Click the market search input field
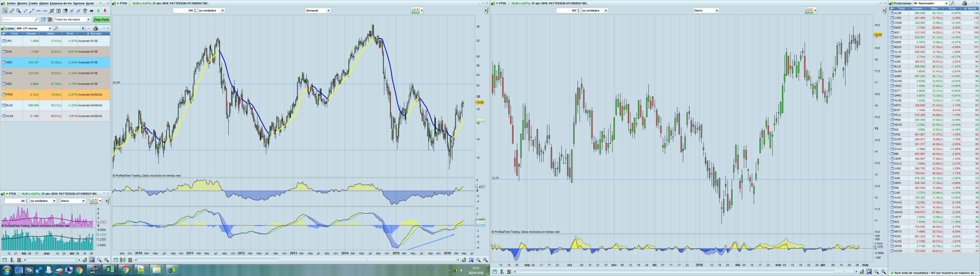 [x=18, y=20]
